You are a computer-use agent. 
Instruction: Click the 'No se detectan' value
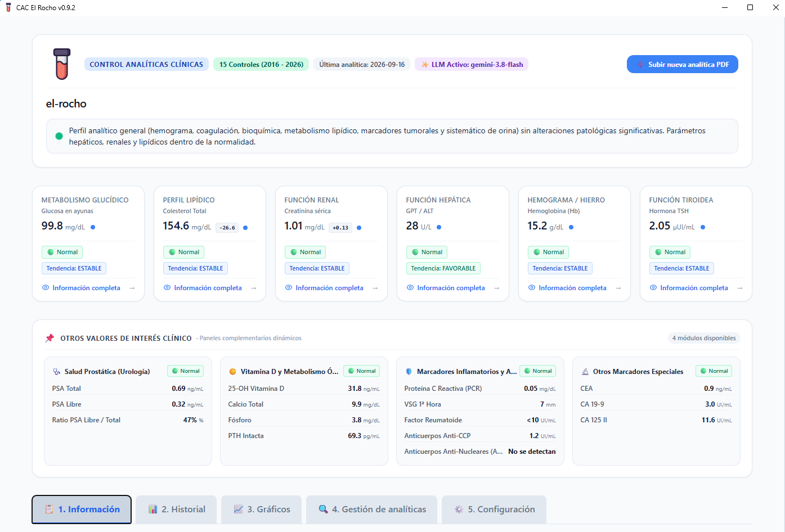coord(532,452)
